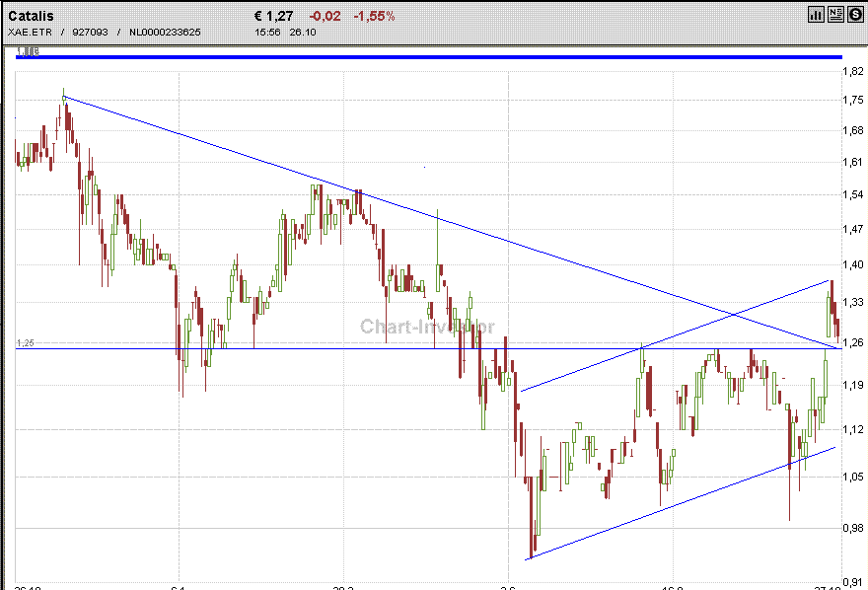Click the 1,68 price axis label
Screen dimensions: 868x590
pyautogui.click(x=852, y=130)
